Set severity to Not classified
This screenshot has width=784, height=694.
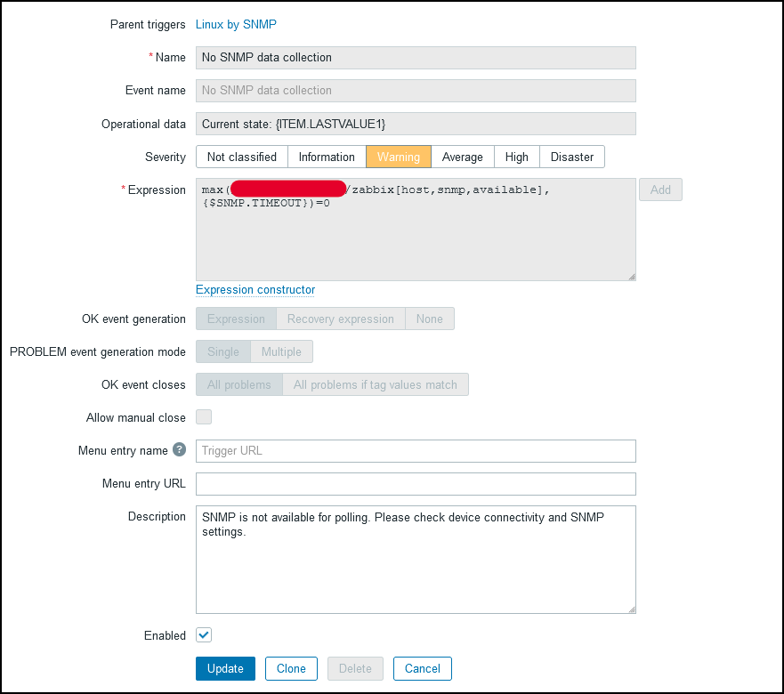241,157
